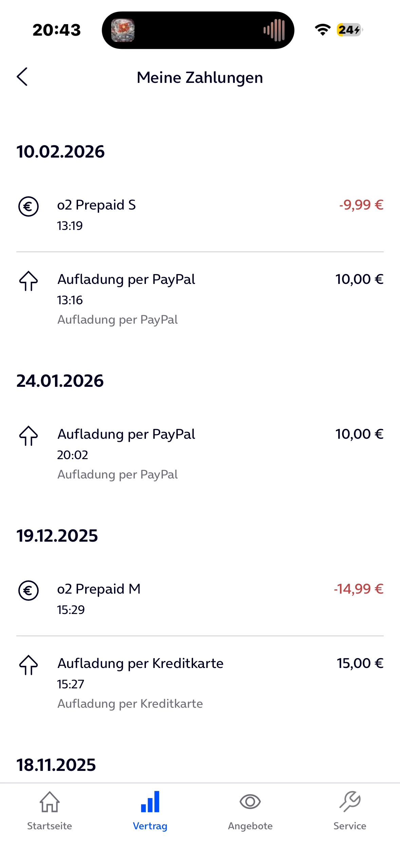400x868 pixels.
Task: Tap the 15,00 € top-up amount
Action: pos(360,664)
